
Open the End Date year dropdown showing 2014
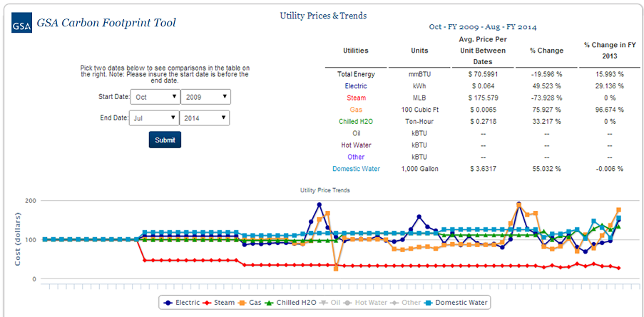[205, 118]
